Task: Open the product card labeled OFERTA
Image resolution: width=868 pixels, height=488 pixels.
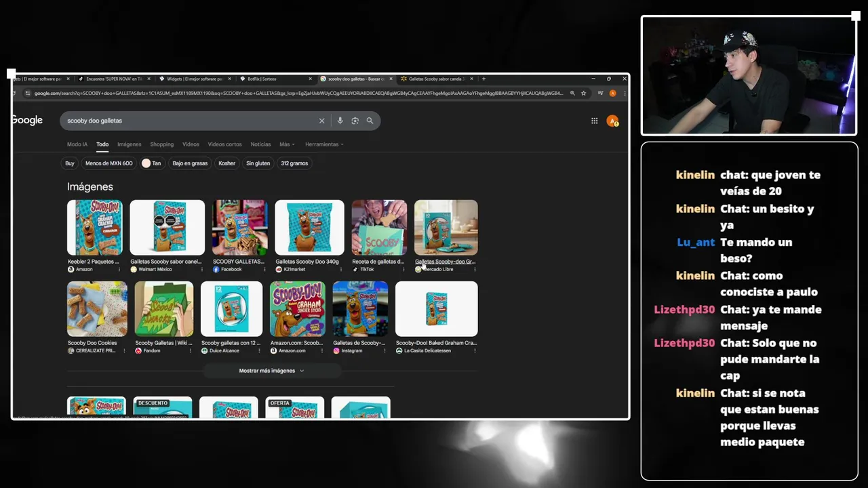Action: click(294, 407)
